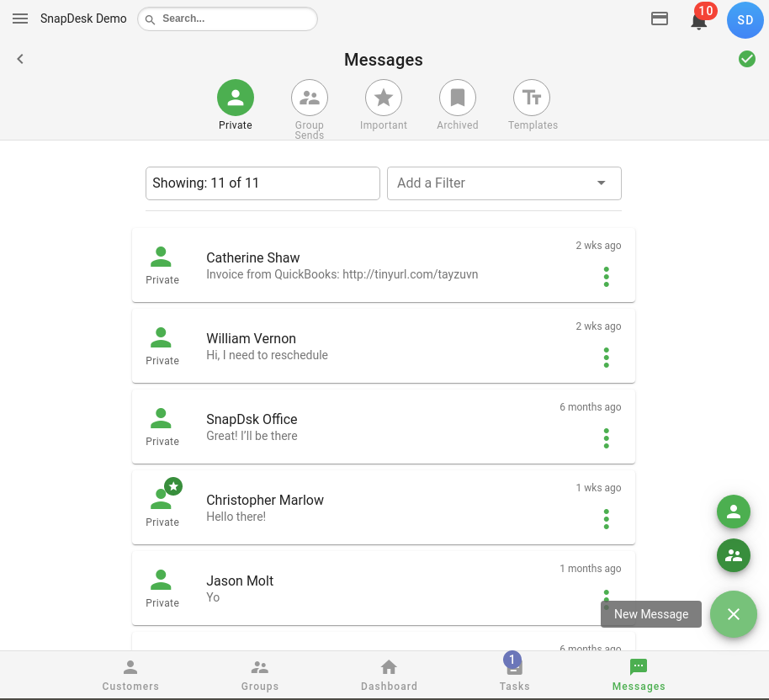Click the '1 wks ago' timestamp
Screen dimensions: 769x700
598,488
